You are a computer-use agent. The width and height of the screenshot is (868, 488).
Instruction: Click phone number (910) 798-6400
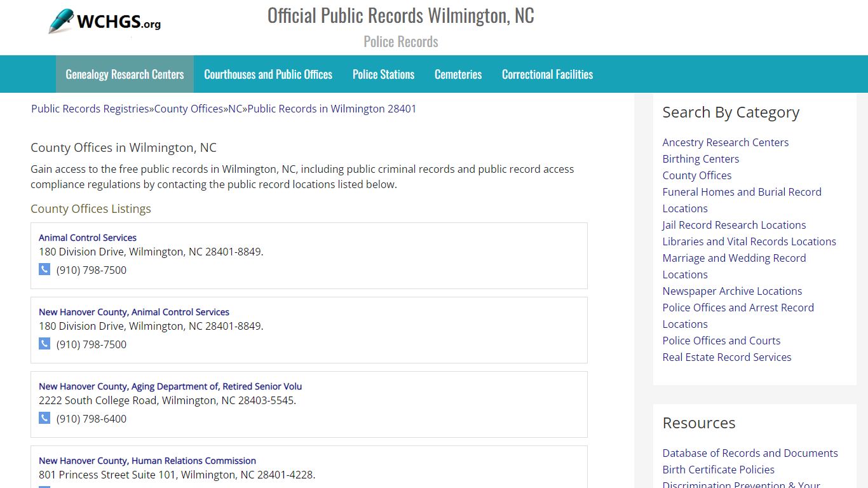pos(92,419)
